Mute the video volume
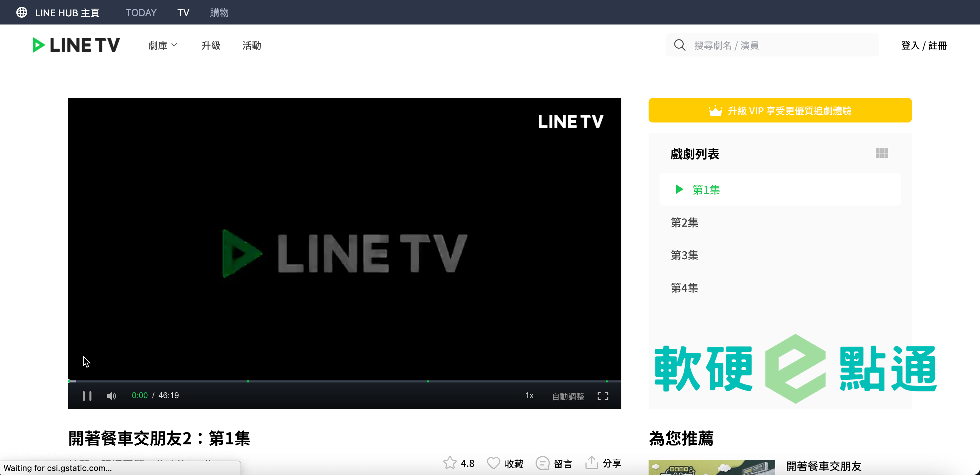This screenshot has height=475, width=980. point(111,396)
